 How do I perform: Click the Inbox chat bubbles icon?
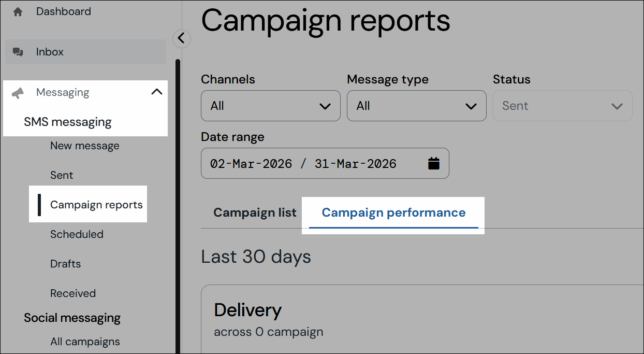[18, 52]
